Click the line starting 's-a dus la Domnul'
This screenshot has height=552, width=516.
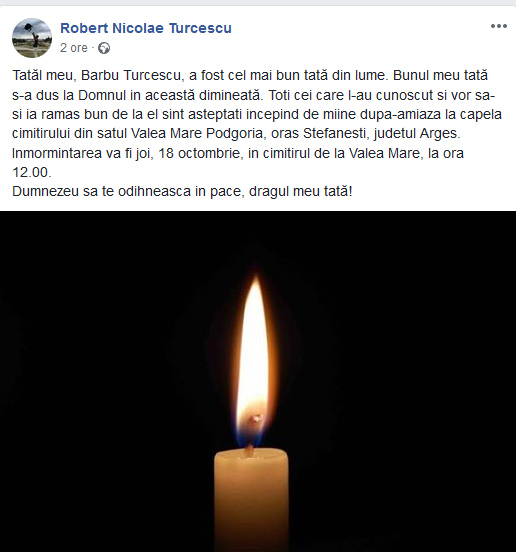tap(253, 95)
